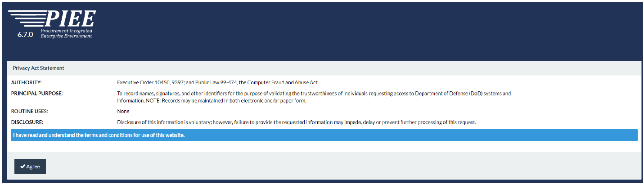Click the AUTHORITY label
Screen dimensions: 644x185
pyautogui.click(x=26, y=82)
